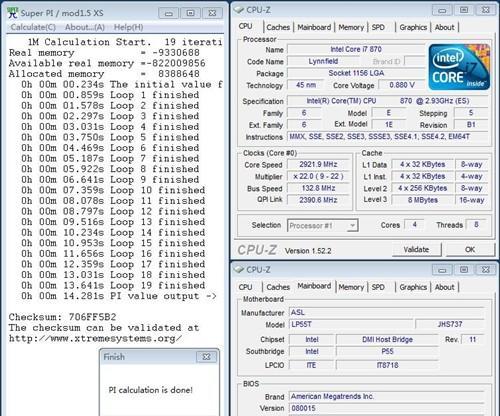This screenshot has height=416, width=500.
Task: Click the Intel Core i7 logo badge
Action: point(459,67)
